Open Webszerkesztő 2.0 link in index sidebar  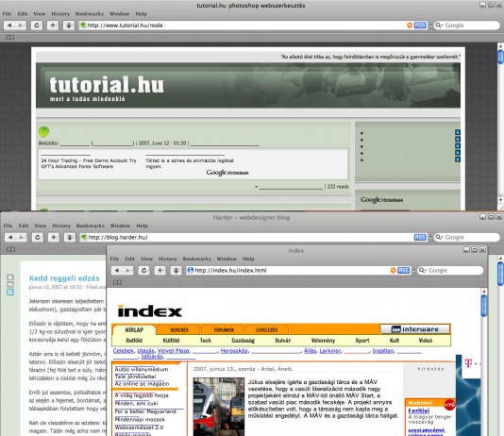139,428
